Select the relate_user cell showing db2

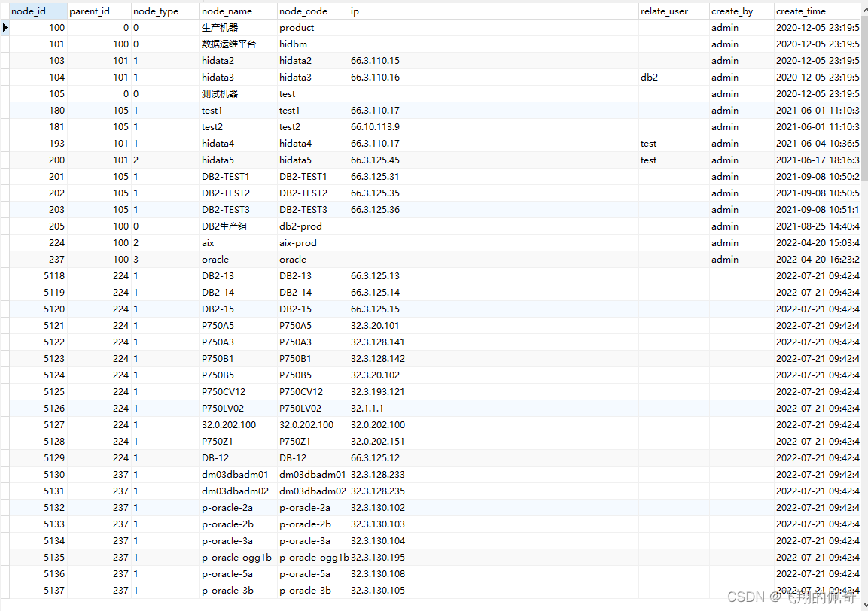click(649, 78)
